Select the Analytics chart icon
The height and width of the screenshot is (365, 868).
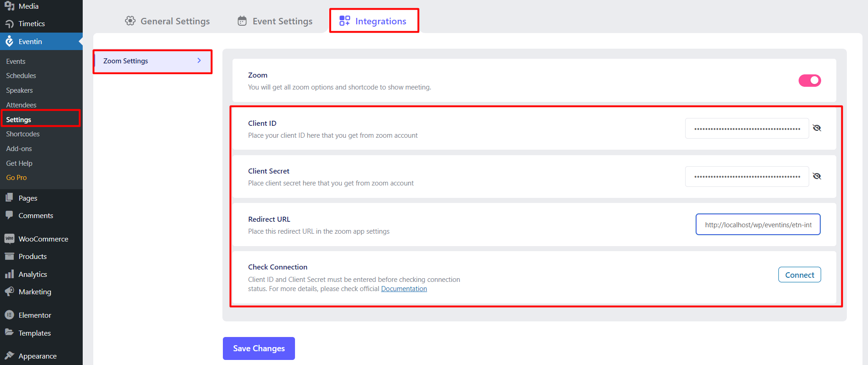tap(9, 274)
